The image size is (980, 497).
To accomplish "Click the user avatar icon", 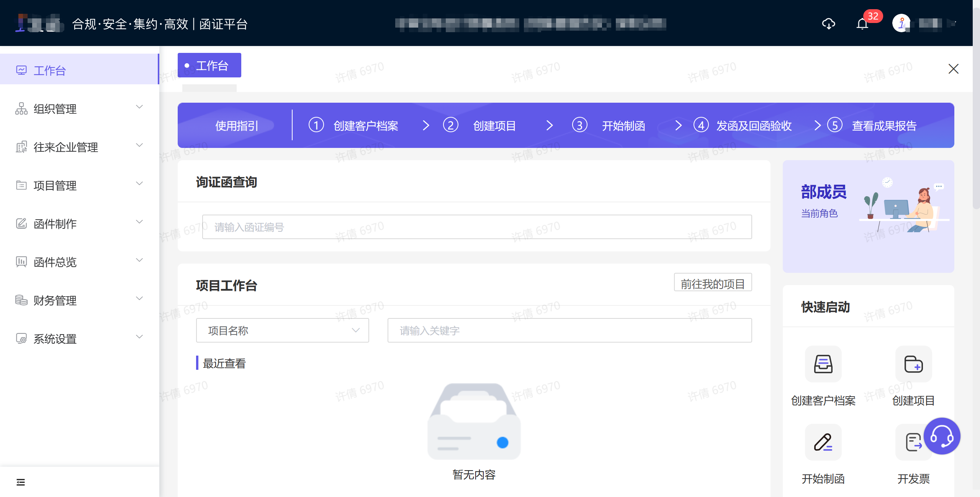I will [901, 23].
